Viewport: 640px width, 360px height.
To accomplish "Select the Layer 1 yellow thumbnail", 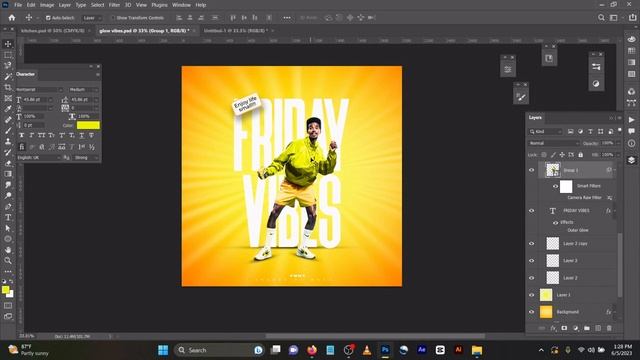I will tap(546, 295).
